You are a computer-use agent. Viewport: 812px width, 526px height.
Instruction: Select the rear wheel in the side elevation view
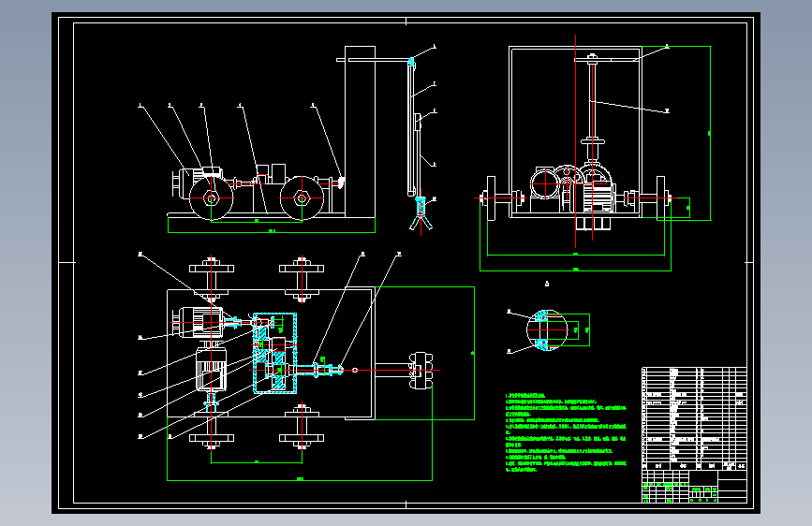tap(302, 197)
